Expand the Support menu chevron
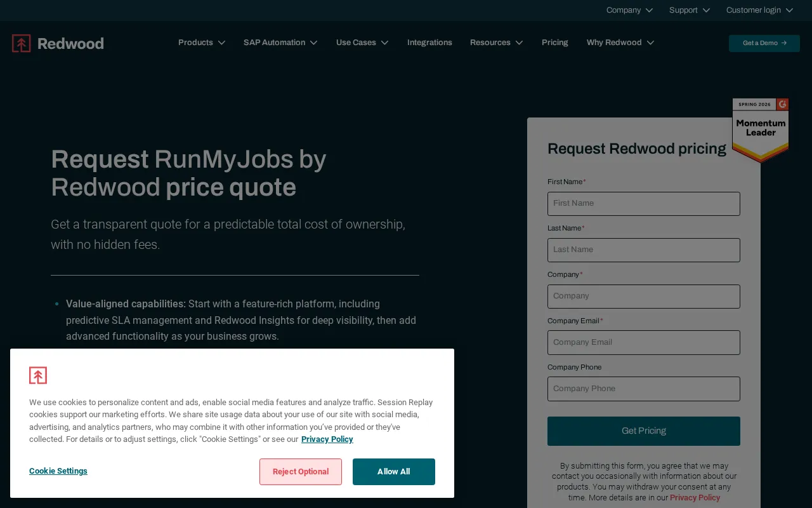The height and width of the screenshot is (508, 812). pyautogui.click(x=706, y=10)
